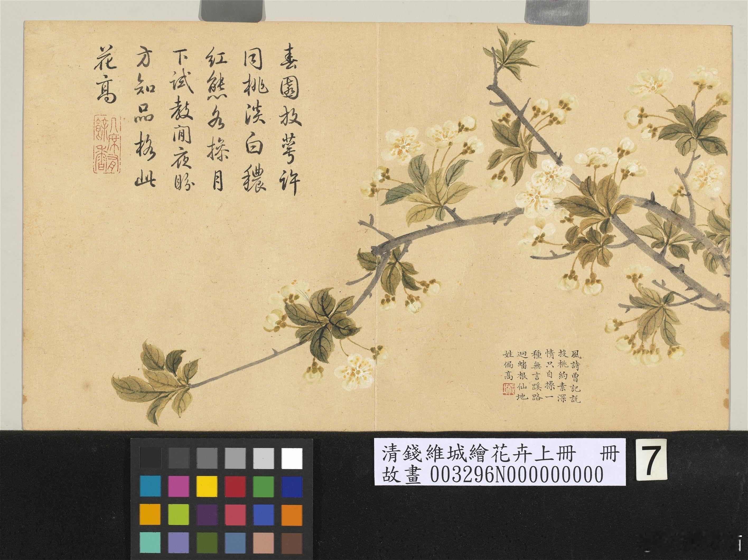Pick the dark red swatch beside yellow
This screenshot has width=748, height=560.
click(235, 487)
